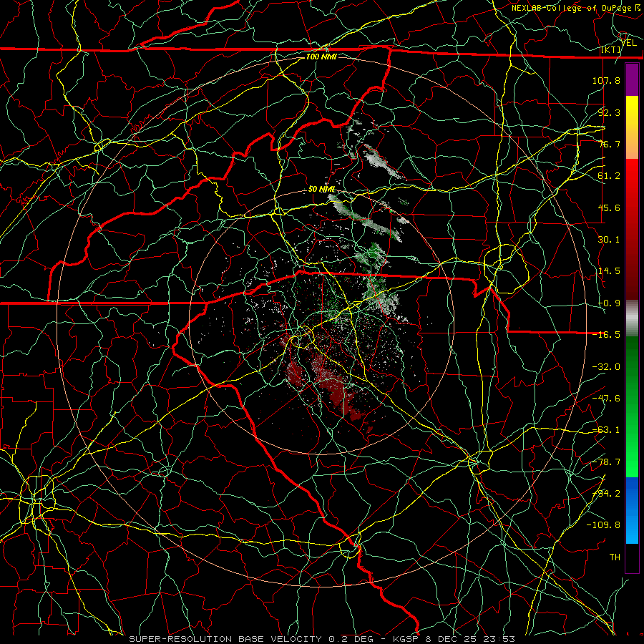644x644 pixels.
Task: Select the -0.9 legend value
Action: pos(609,303)
